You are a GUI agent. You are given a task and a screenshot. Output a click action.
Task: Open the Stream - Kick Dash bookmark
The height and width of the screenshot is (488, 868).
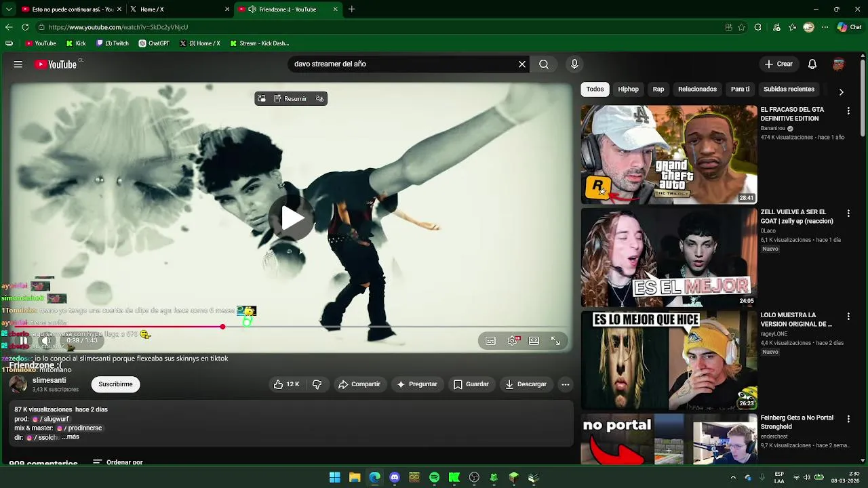(260, 43)
